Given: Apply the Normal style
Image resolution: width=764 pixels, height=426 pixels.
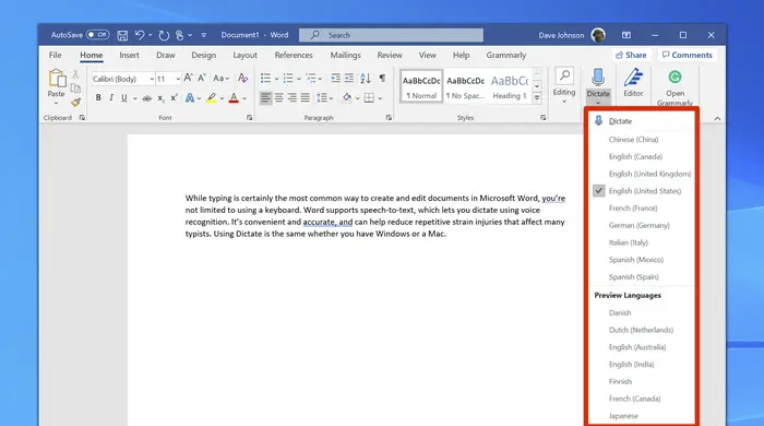Looking at the screenshot, I should click(421, 86).
